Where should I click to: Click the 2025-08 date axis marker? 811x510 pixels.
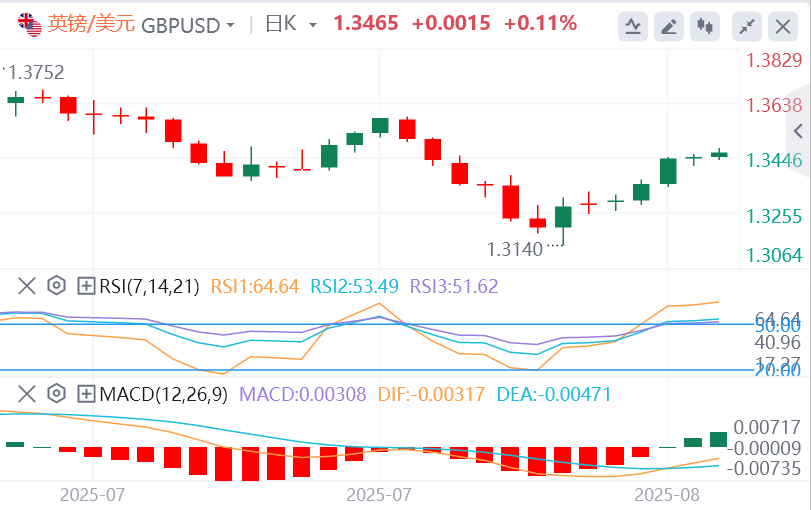[x=669, y=494]
